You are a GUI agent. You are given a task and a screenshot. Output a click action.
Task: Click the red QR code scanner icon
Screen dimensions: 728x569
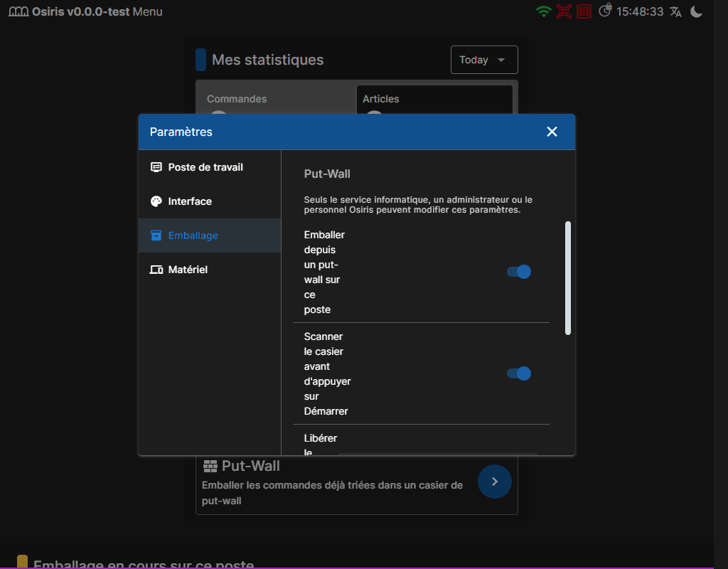(564, 11)
